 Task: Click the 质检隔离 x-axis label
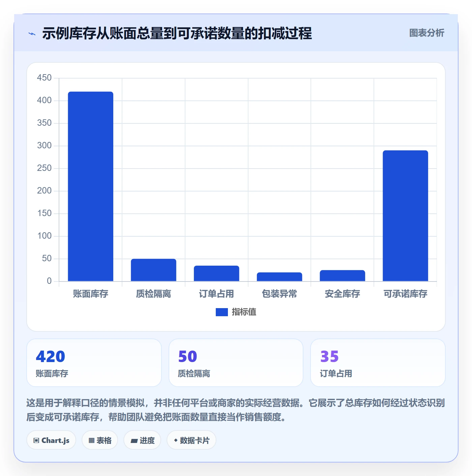tap(153, 294)
